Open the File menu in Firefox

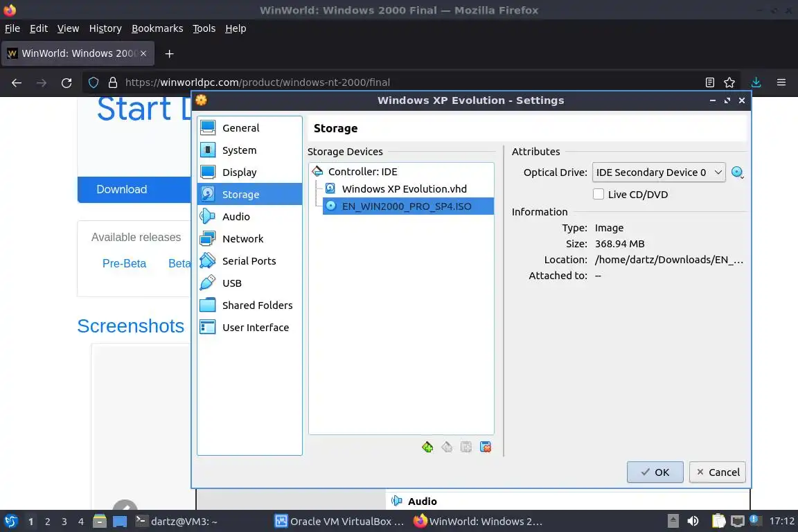tap(12, 28)
